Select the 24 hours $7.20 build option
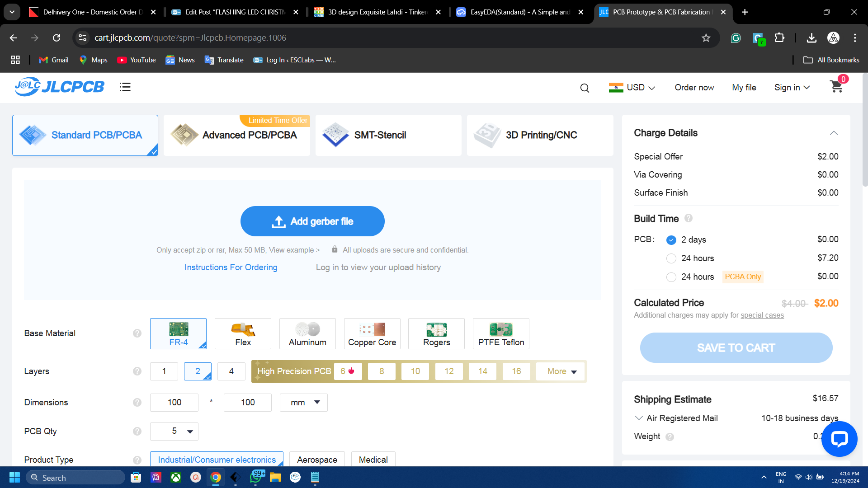Screen dimensions: 868x488 (x=671, y=258)
